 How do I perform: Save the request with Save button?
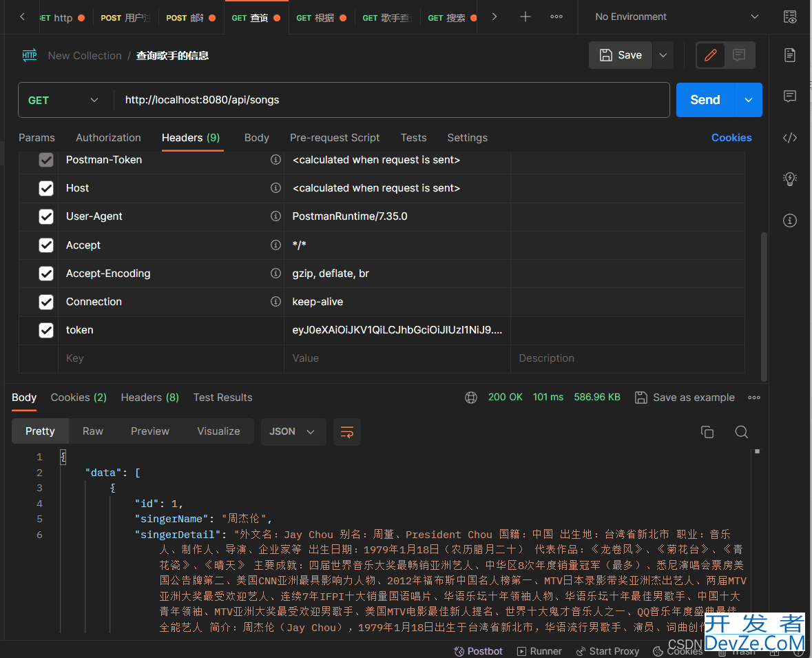pos(621,55)
